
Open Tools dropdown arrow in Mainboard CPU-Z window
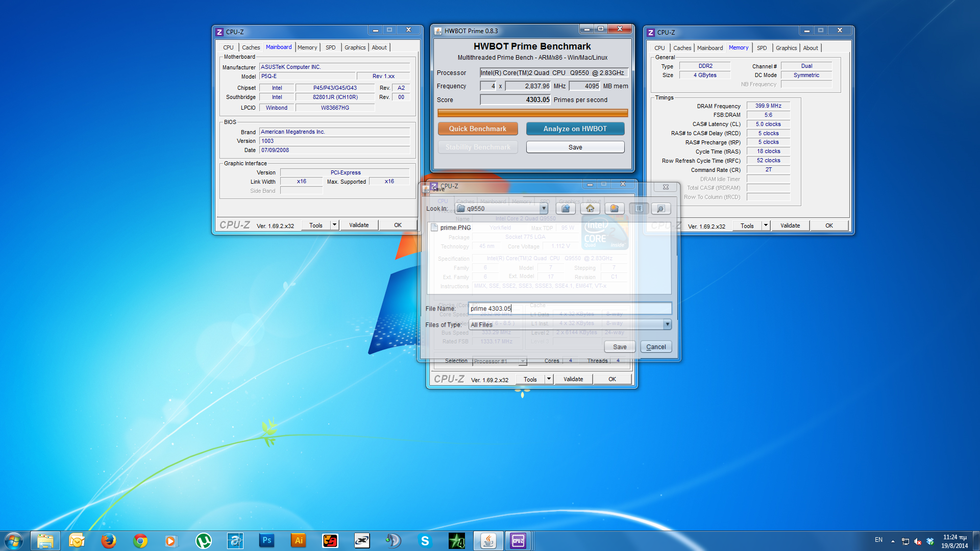[334, 225]
